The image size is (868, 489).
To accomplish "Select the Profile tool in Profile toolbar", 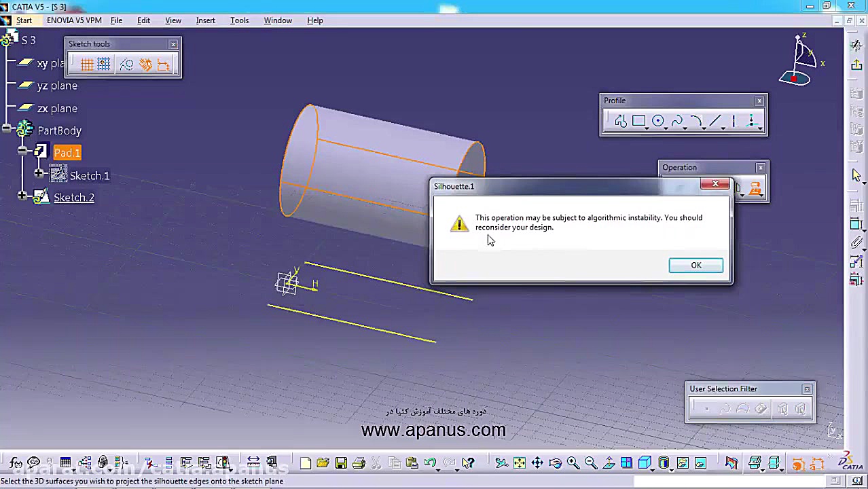I will point(620,122).
